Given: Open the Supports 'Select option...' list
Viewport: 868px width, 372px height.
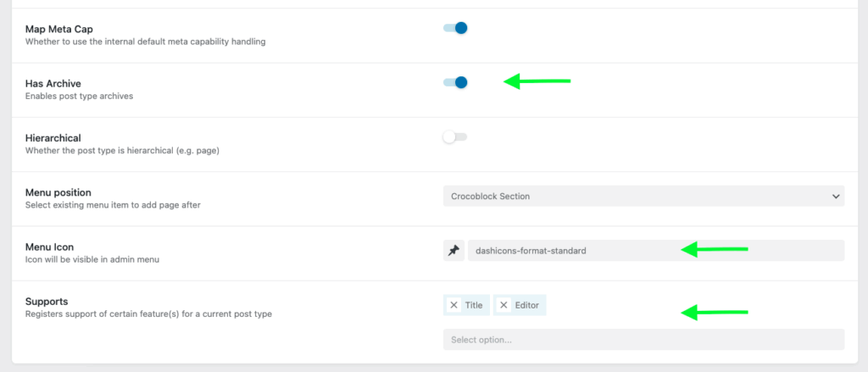Looking at the screenshot, I should pyautogui.click(x=643, y=340).
